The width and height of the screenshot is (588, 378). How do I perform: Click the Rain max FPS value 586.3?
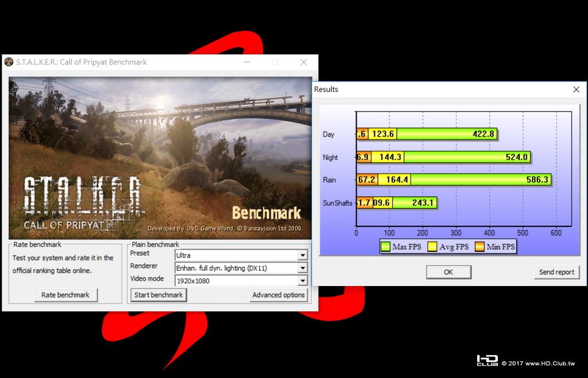(537, 180)
